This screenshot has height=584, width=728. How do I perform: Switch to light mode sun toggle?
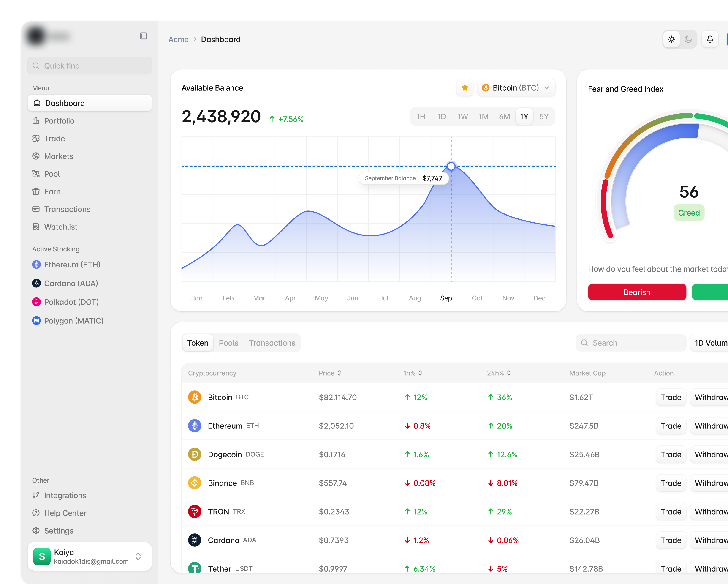[x=671, y=39]
